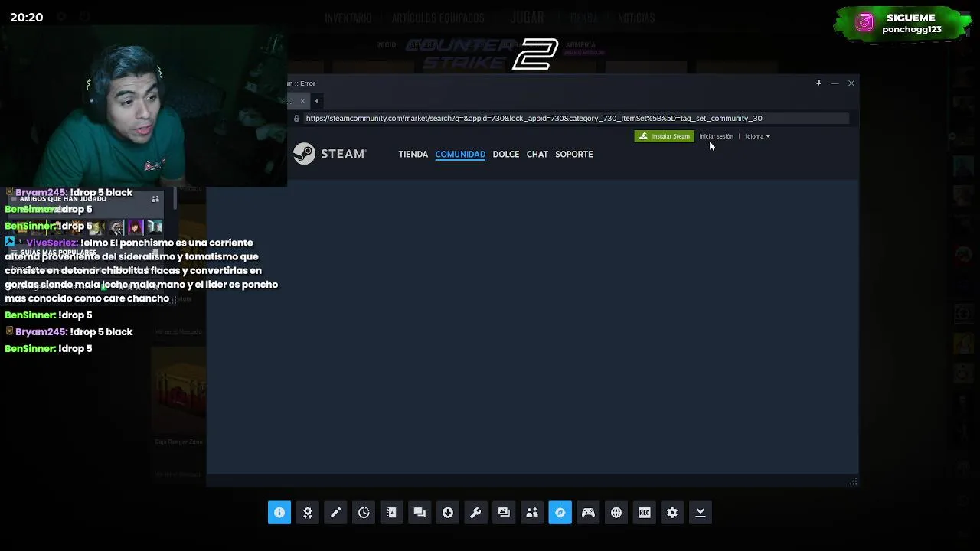Close the current browser tab
This screenshot has height=551, width=980.
tap(302, 101)
